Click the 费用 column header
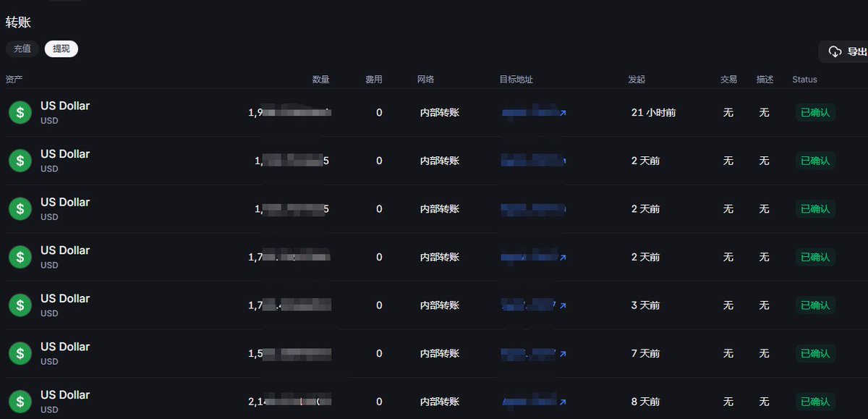Screen dimensions: 868x419 point(374,79)
